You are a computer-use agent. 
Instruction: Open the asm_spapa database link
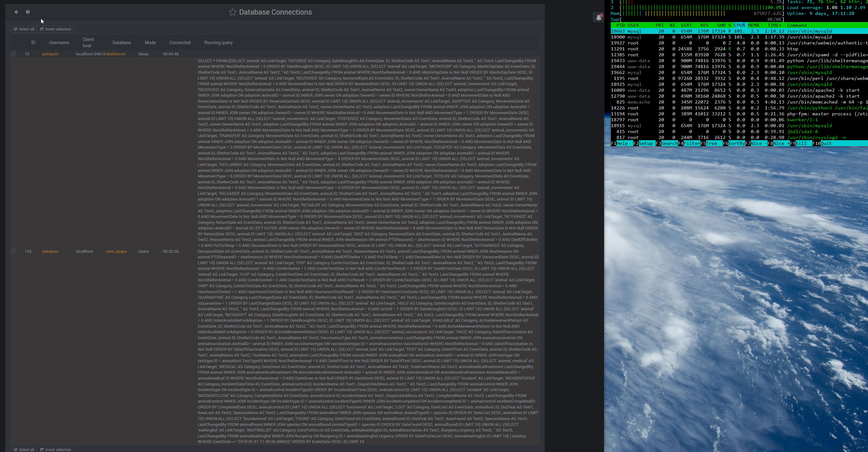coord(116,251)
